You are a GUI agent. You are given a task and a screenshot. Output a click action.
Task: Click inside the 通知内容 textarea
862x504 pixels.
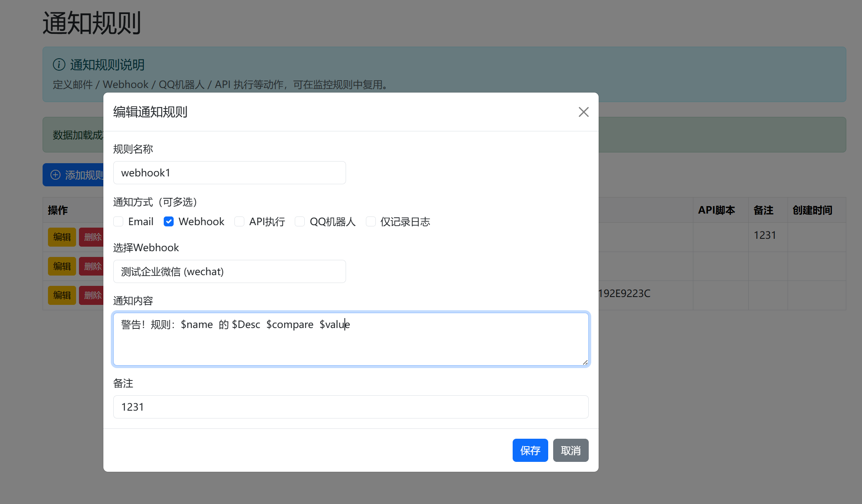point(351,343)
